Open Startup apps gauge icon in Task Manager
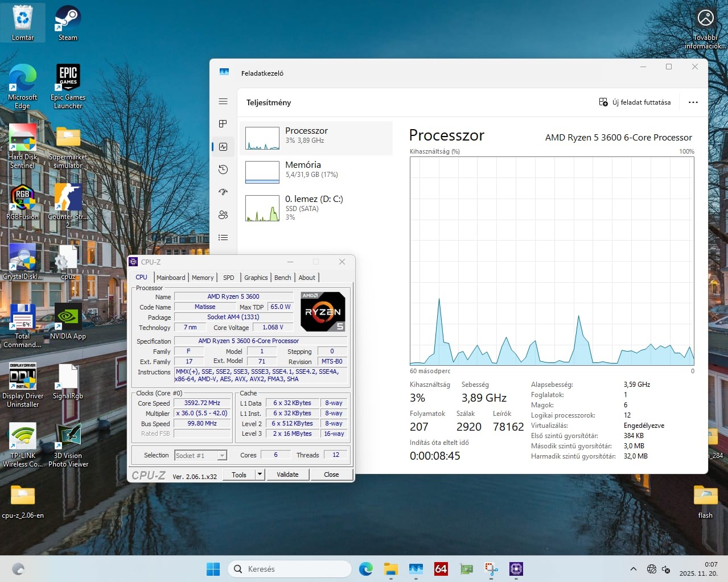The width and height of the screenshot is (728, 582). click(x=223, y=192)
